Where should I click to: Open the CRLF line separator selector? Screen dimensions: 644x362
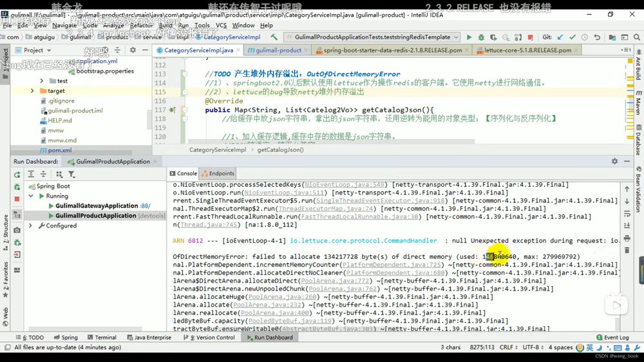click(510, 348)
